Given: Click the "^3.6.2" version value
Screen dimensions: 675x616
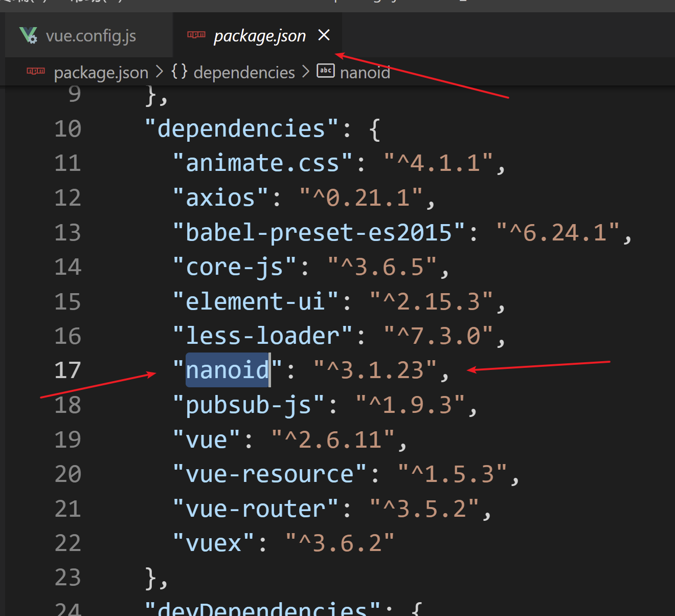Looking at the screenshot, I should (x=340, y=543).
